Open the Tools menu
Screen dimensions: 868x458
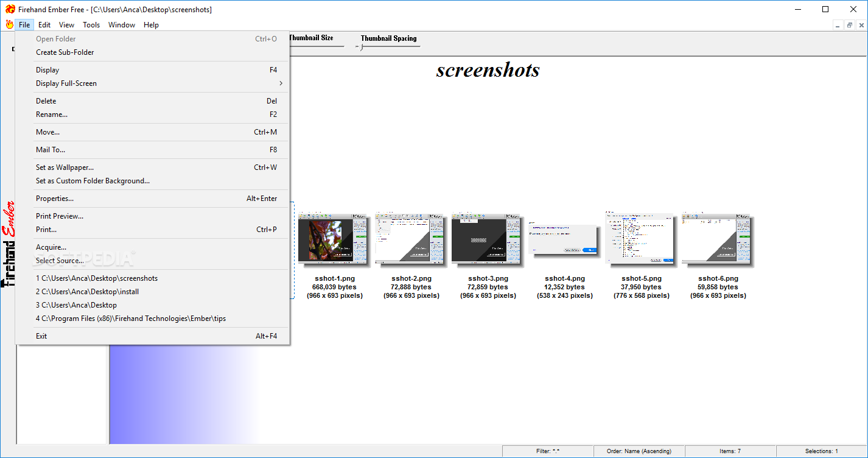91,25
